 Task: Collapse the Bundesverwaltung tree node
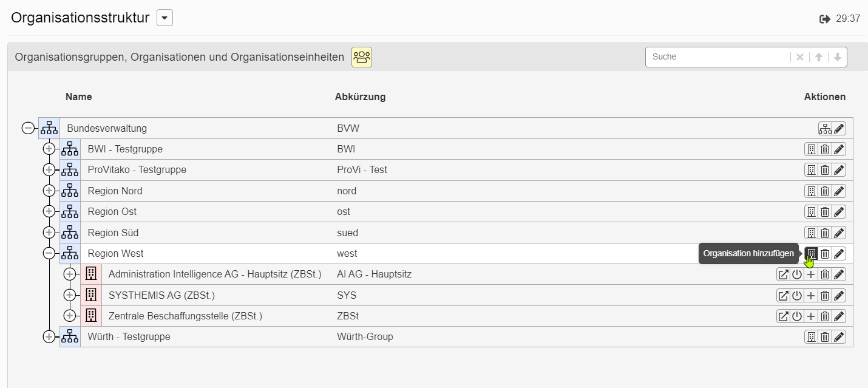(x=28, y=129)
